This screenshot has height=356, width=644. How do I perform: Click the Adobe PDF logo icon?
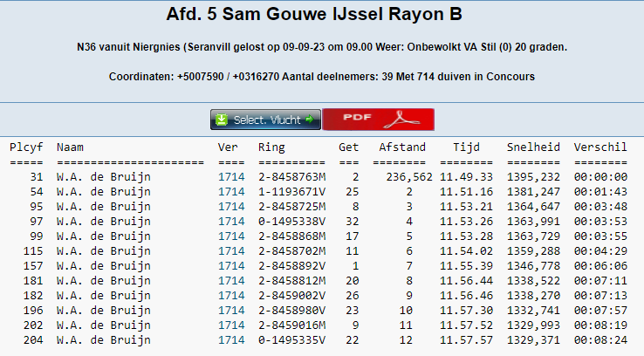point(401,120)
